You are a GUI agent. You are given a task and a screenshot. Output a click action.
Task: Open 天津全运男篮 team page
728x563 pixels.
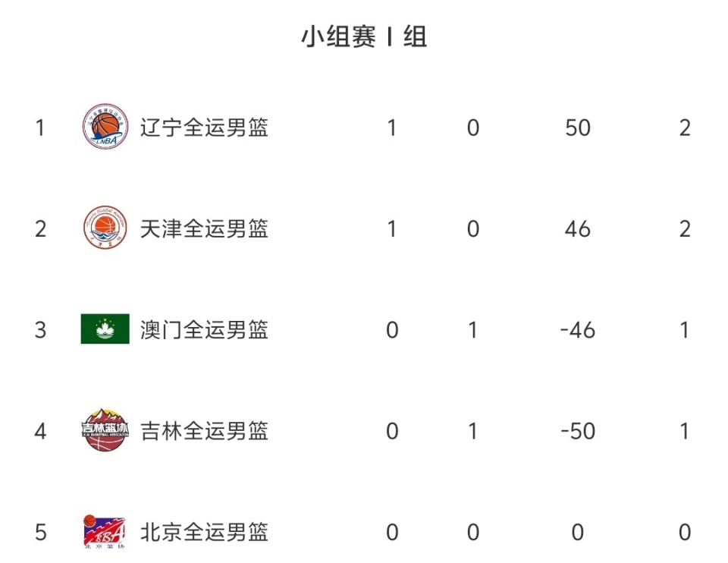(204, 228)
